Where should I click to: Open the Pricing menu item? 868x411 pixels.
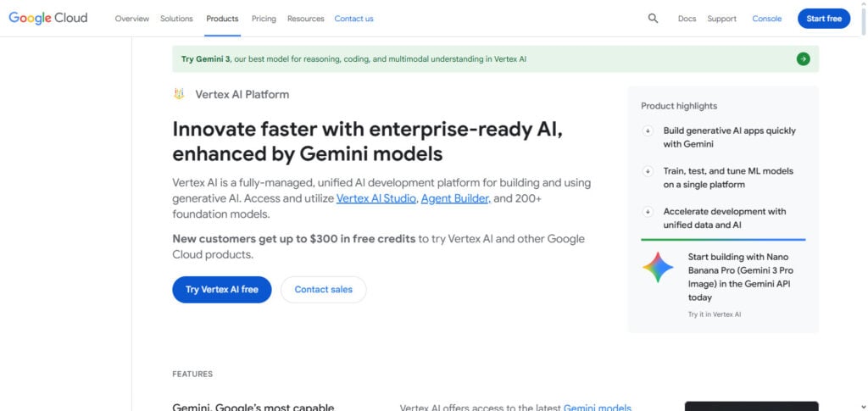coord(264,19)
